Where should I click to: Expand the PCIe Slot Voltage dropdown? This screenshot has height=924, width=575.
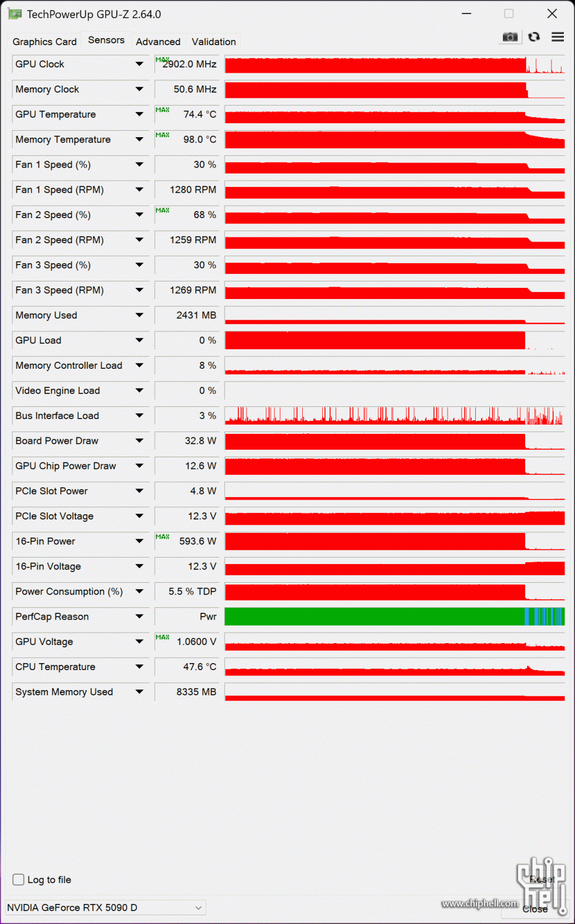(x=139, y=516)
